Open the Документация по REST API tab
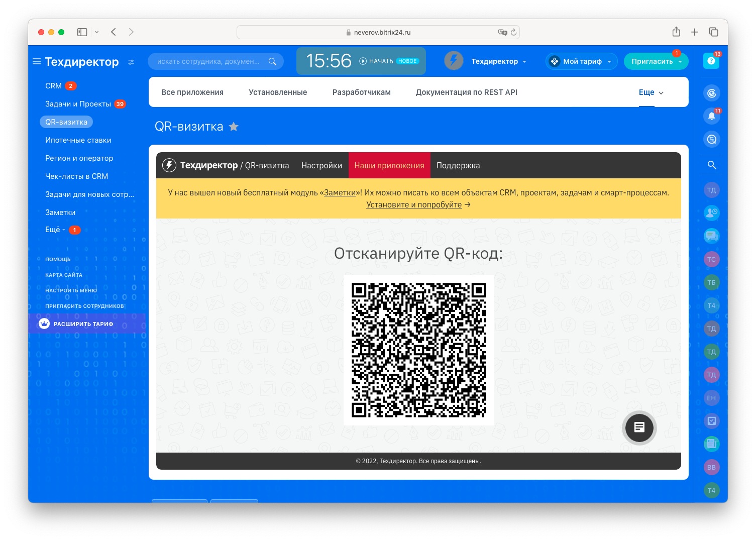This screenshot has width=756, height=540. (467, 92)
